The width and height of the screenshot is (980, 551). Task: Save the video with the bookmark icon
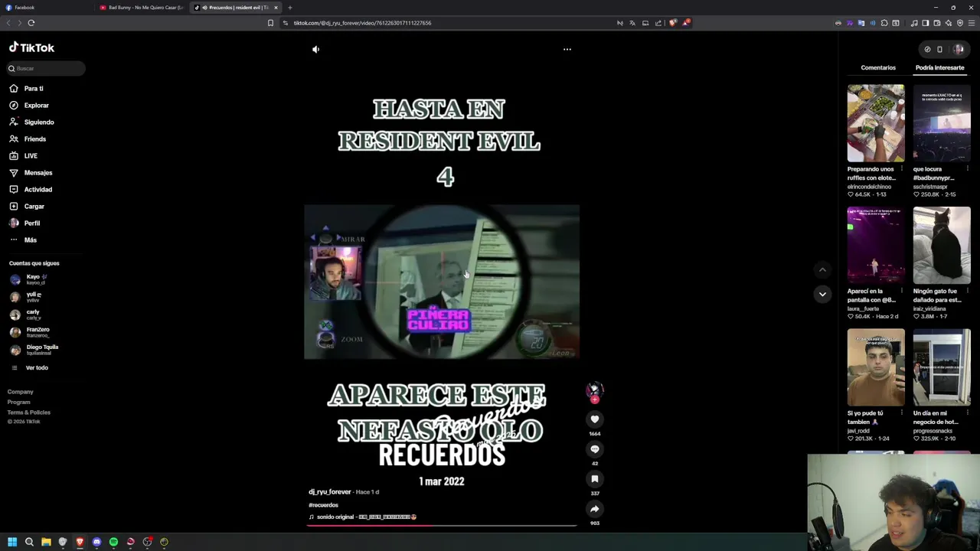595,479
